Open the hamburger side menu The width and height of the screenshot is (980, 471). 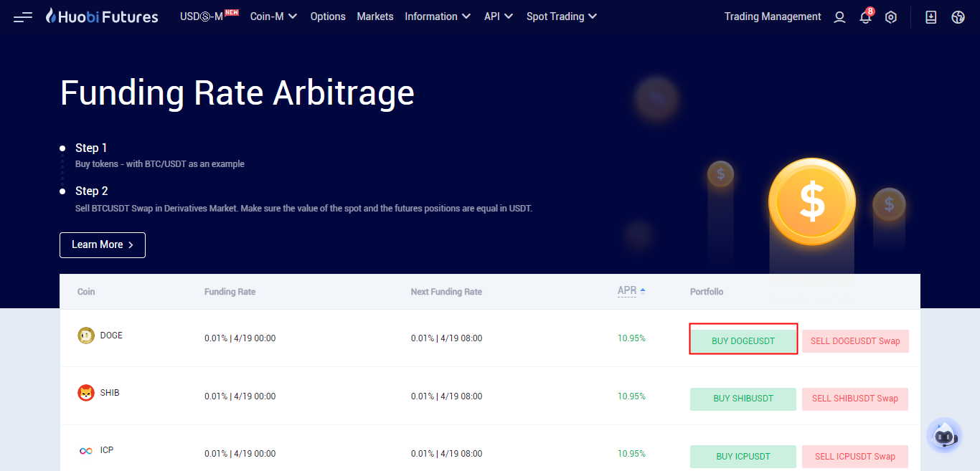click(23, 16)
